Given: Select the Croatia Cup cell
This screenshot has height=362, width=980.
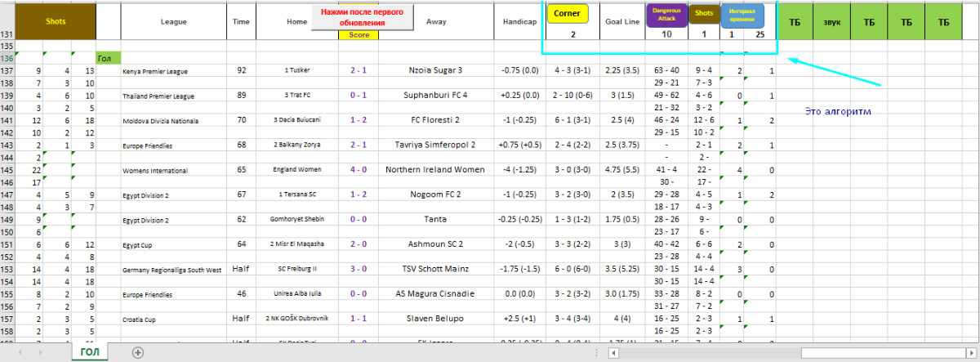Looking at the screenshot, I should [x=173, y=319].
